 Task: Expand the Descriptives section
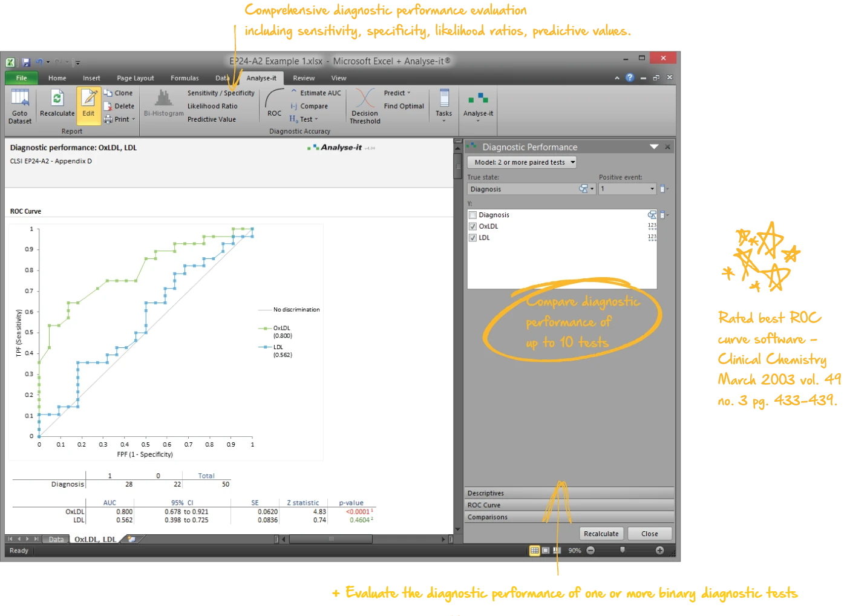tap(569, 493)
